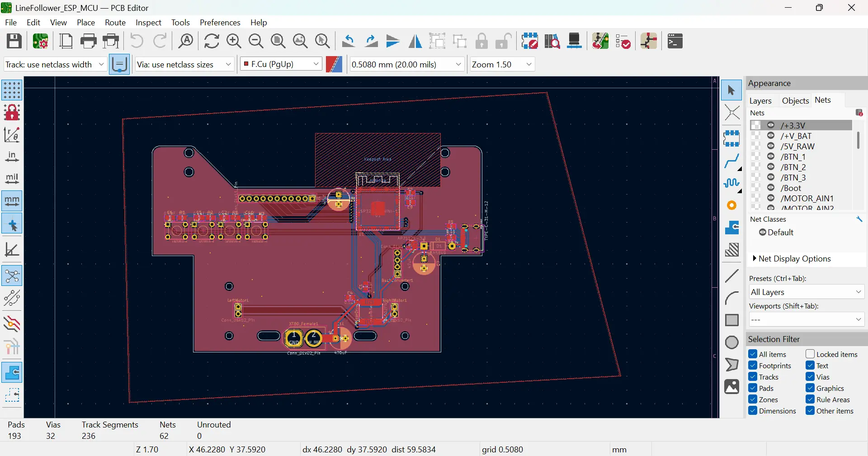Activate the selection arrow tool
Image resolution: width=868 pixels, height=456 pixels.
(x=732, y=90)
